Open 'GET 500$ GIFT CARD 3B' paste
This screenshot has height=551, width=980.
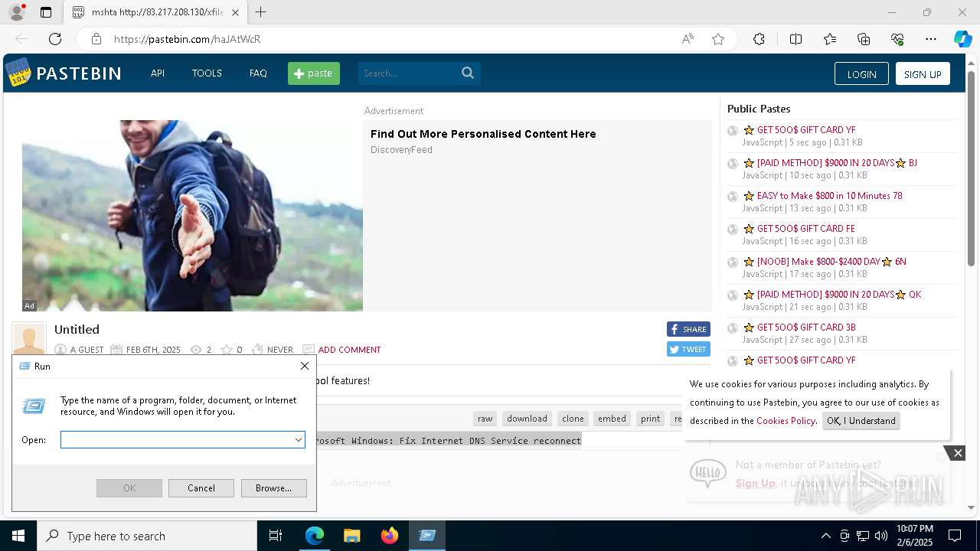pos(806,328)
